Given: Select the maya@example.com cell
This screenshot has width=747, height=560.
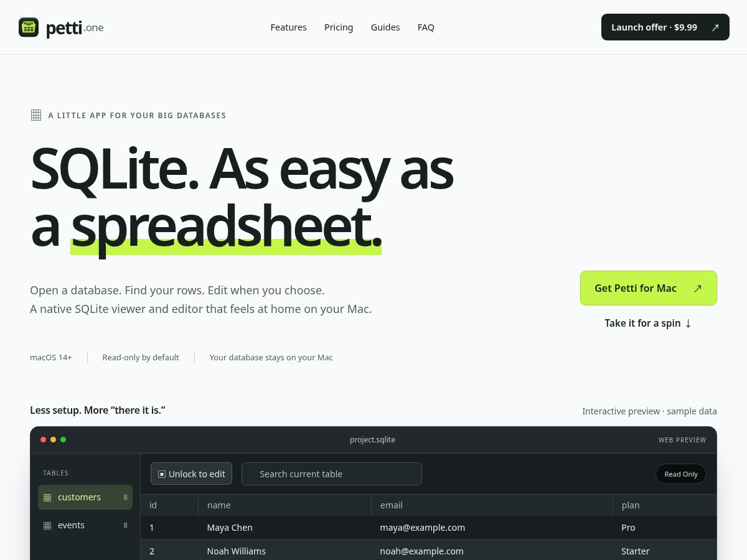Looking at the screenshot, I should 492,528.
